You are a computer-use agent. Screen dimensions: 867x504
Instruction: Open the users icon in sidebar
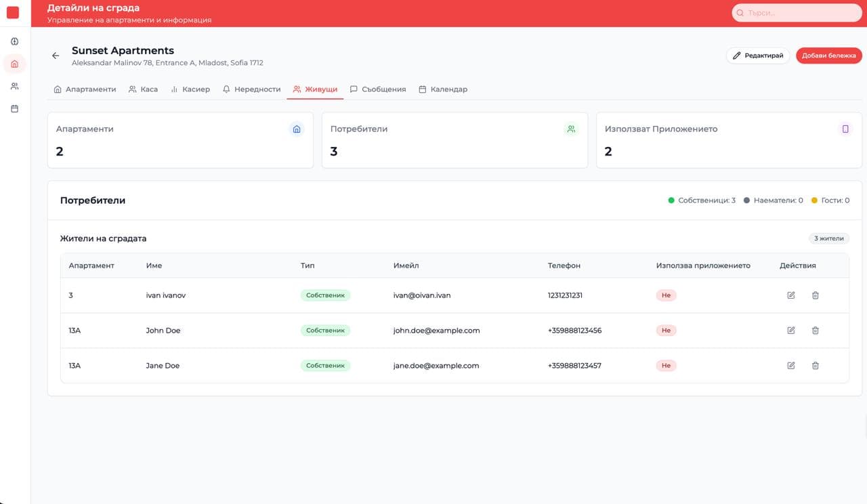pos(15,86)
